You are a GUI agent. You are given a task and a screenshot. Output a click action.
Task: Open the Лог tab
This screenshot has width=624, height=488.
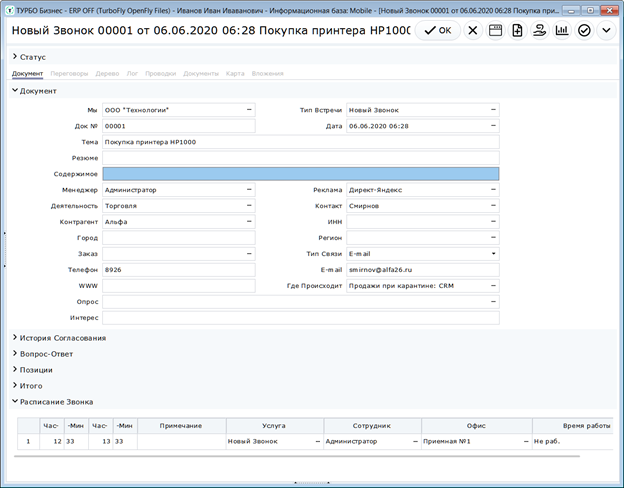click(132, 74)
